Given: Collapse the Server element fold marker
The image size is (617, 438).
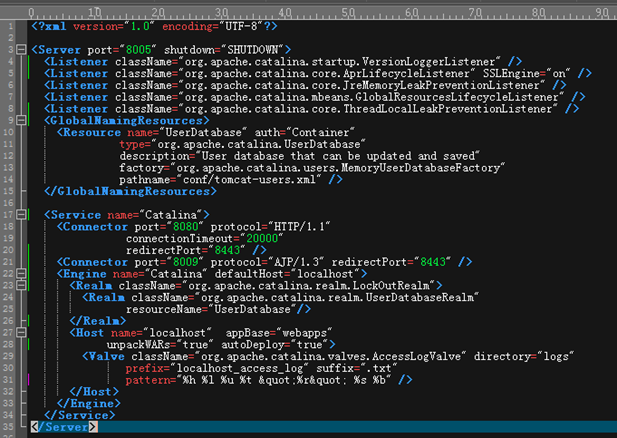Looking at the screenshot, I should [x=21, y=50].
